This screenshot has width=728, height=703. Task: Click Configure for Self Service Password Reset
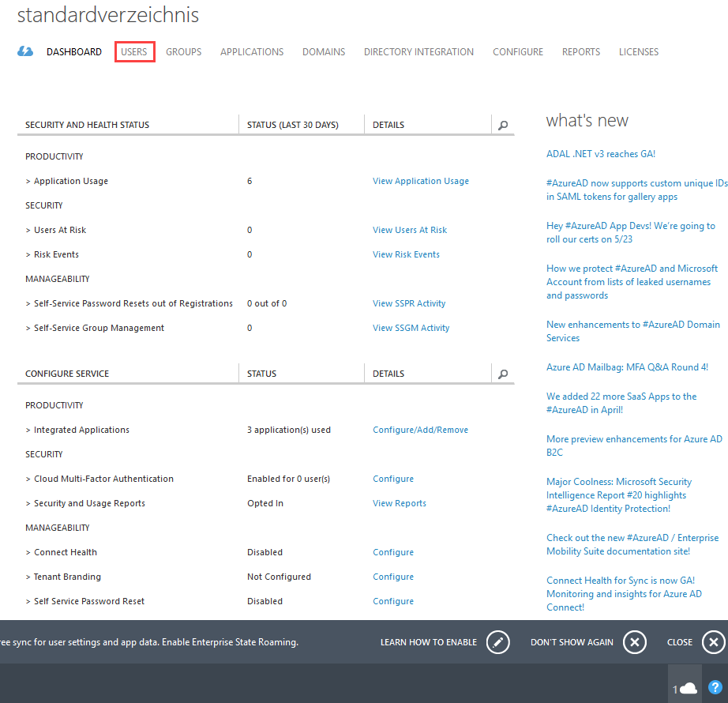click(393, 601)
